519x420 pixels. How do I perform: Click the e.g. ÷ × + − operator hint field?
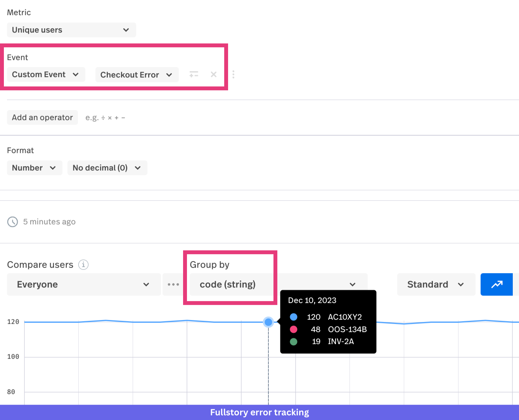105,117
